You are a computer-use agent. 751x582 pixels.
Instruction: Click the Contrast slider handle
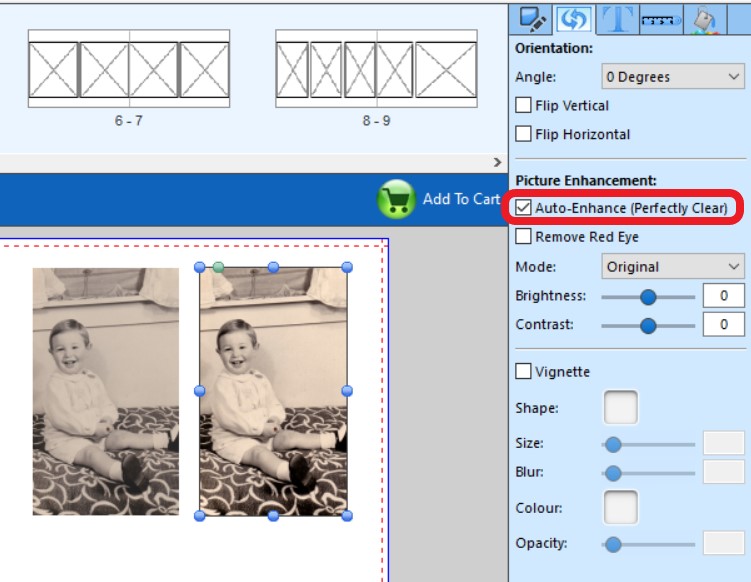648,326
